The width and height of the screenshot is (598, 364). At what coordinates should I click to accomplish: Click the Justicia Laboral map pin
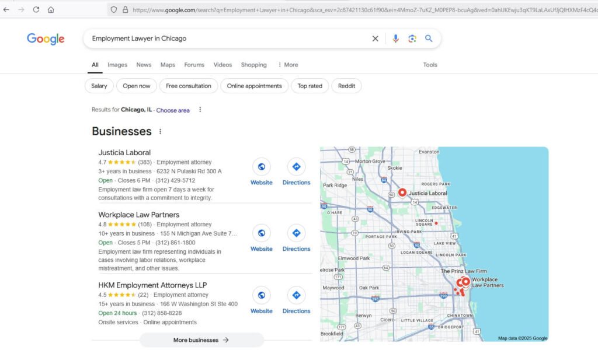402,192
